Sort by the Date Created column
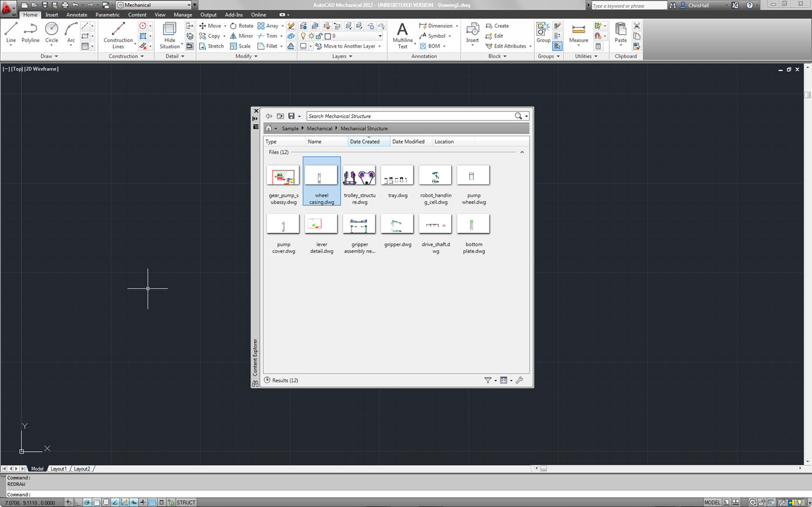This screenshot has width=812, height=507. point(369,142)
